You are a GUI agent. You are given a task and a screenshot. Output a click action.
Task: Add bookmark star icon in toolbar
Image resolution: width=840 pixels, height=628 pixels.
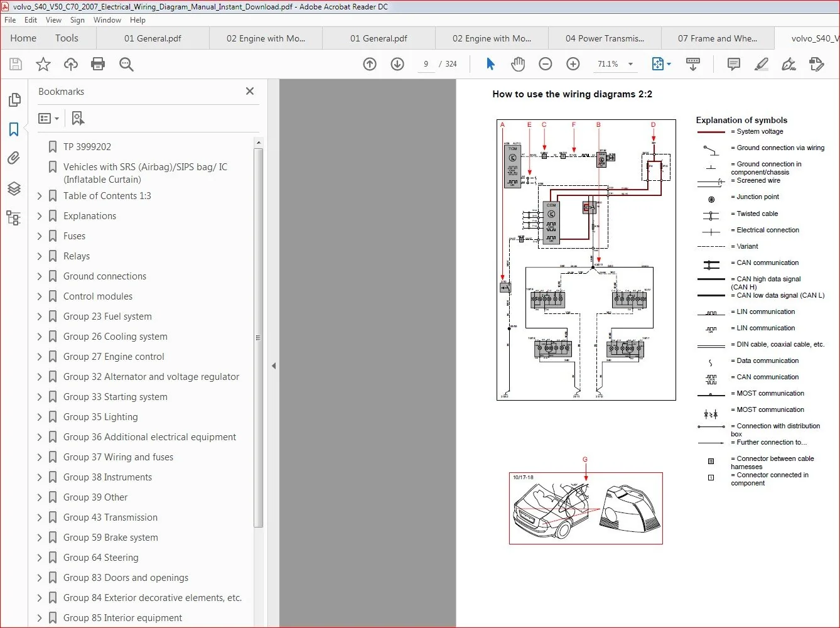[x=43, y=64]
